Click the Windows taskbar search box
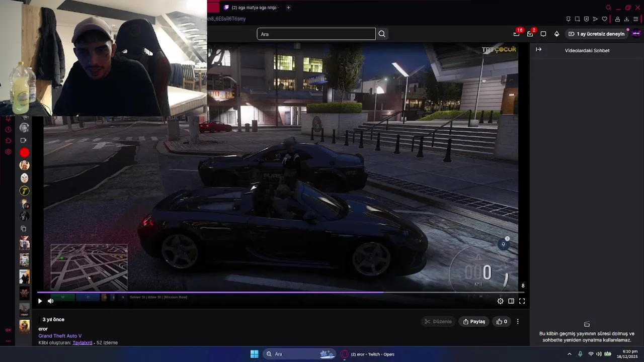Screen dimensions: 644x362 click(300, 354)
